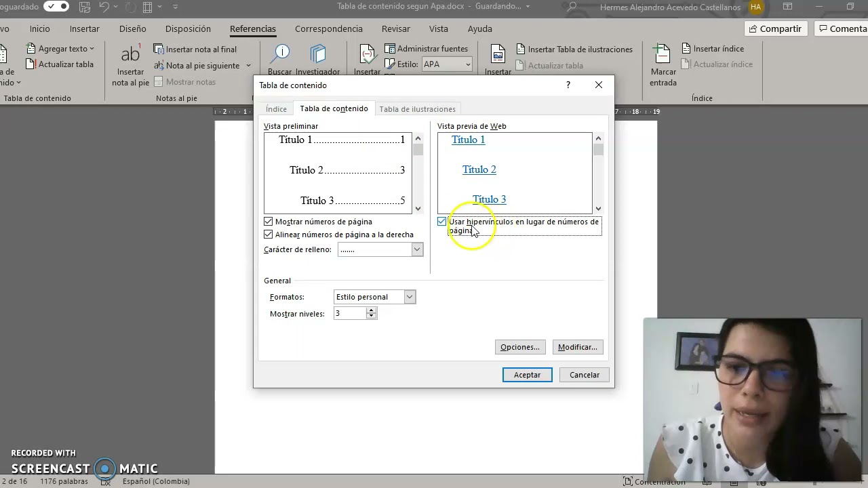This screenshot has height=488, width=868.
Task: Click the Compartir button
Action: pyautogui.click(x=774, y=28)
